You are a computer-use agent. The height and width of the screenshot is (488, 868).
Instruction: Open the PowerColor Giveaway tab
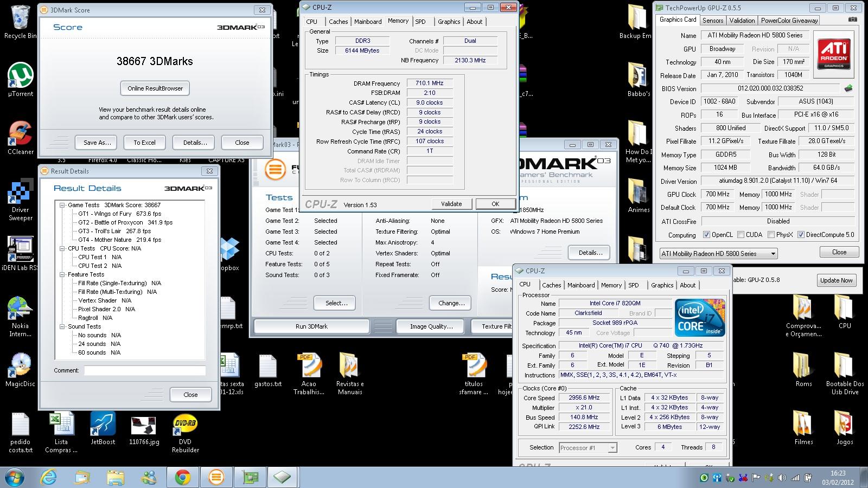789,21
